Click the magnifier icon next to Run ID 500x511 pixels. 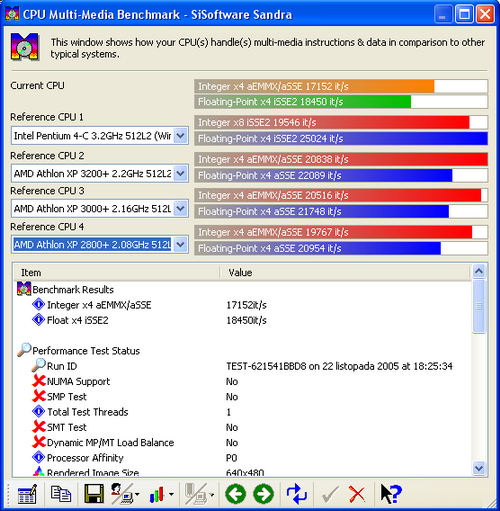pos(38,365)
